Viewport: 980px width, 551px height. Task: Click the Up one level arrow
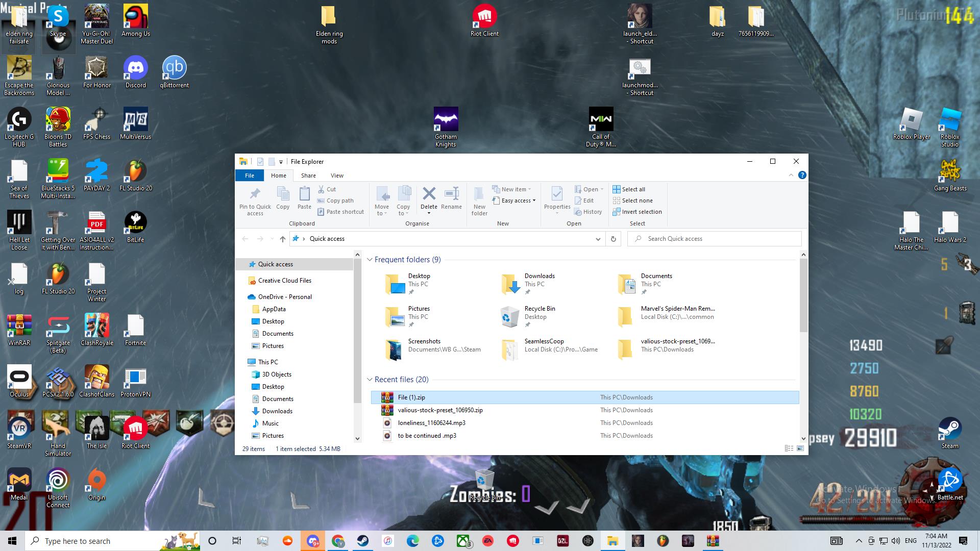pos(282,239)
